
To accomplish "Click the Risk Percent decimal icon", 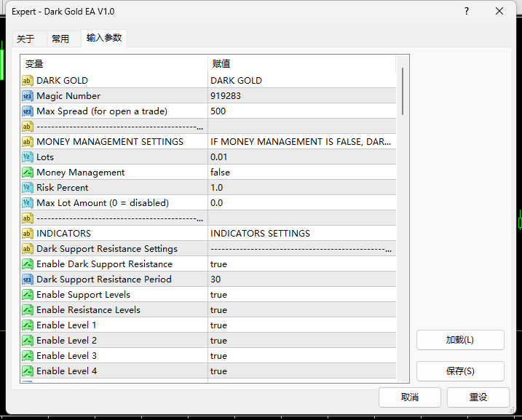I will (x=27, y=188).
